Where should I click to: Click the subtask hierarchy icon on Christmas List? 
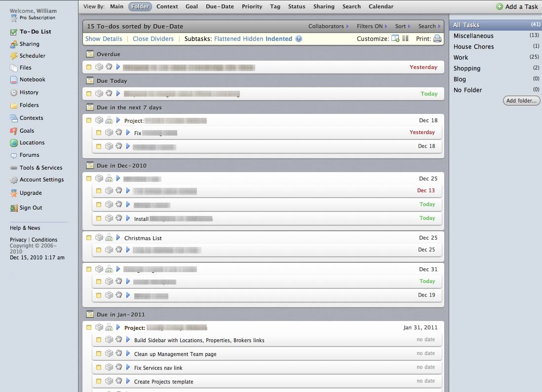pyautogui.click(x=109, y=238)
